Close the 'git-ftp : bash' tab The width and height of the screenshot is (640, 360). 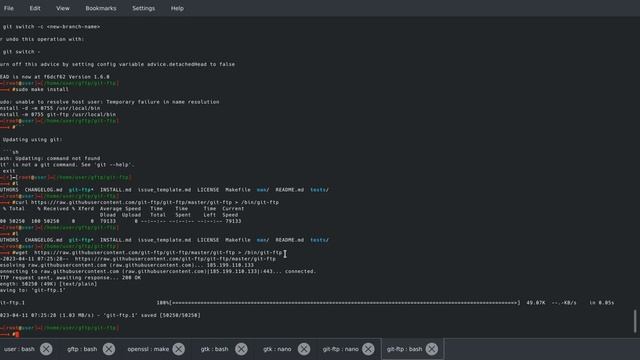(432, 349)
